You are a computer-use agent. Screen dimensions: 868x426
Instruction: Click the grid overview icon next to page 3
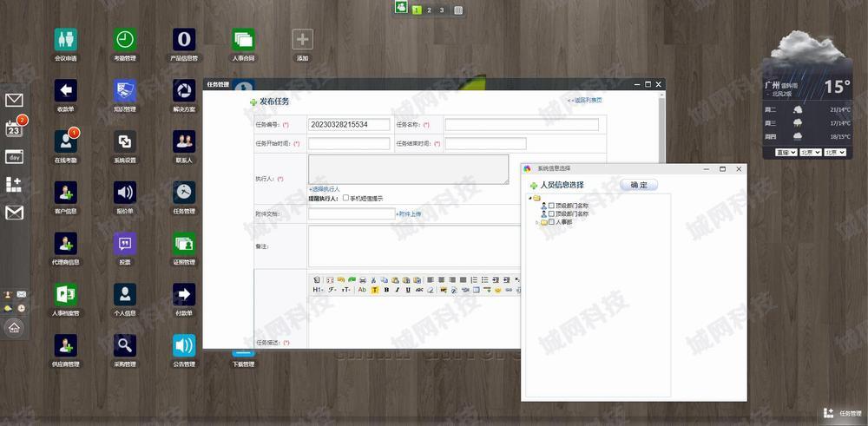[457, 10]
